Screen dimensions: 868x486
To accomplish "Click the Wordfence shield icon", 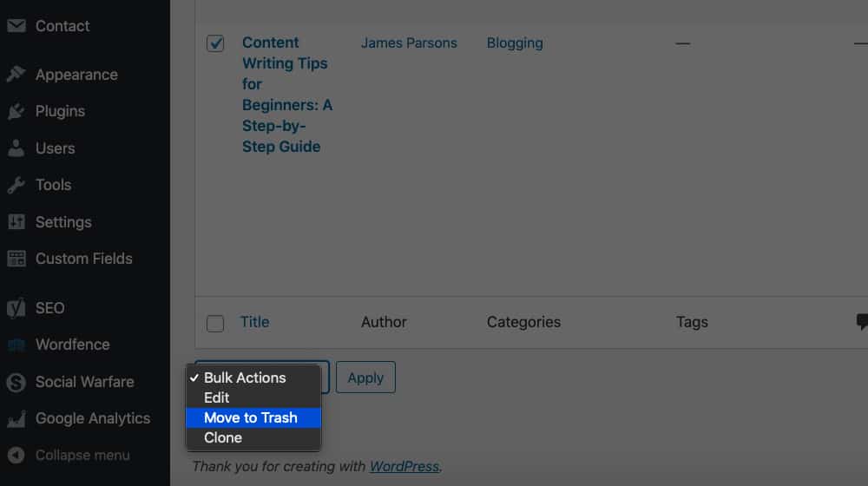I will click(x=16, y=345).
